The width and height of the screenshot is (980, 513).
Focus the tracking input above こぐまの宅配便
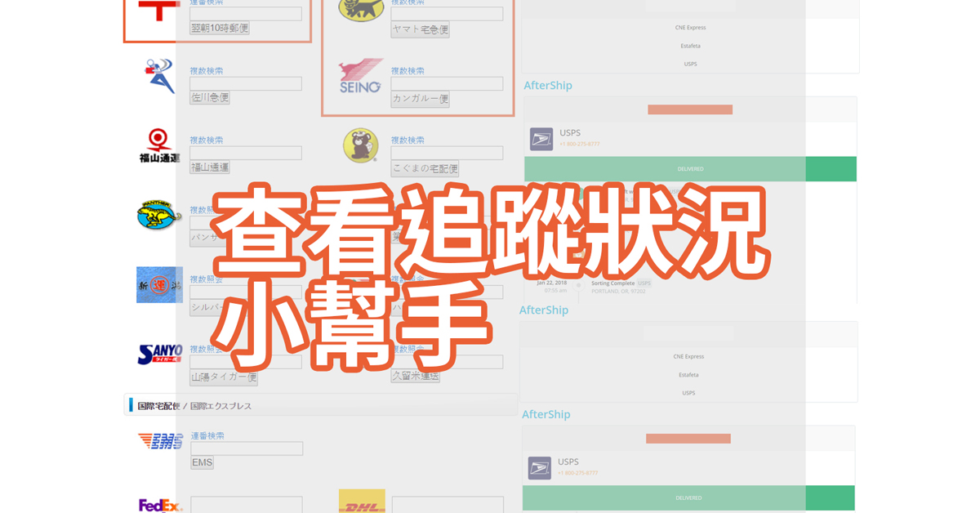click(x=447, y=153)
